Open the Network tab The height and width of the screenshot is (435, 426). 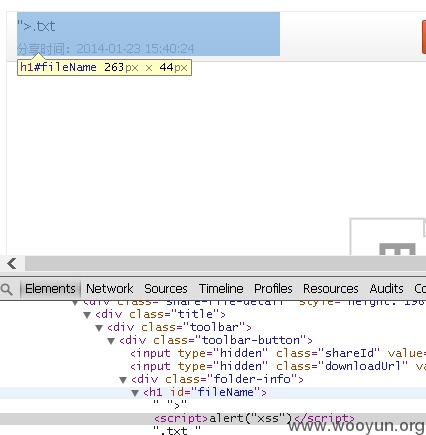coord(109,289)
